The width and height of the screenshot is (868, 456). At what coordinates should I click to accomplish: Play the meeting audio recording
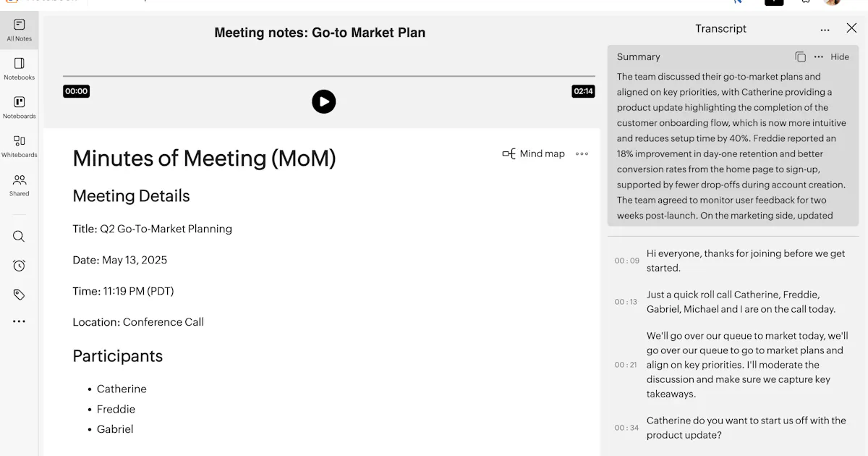pyautogui.click(x=324, y=101)
